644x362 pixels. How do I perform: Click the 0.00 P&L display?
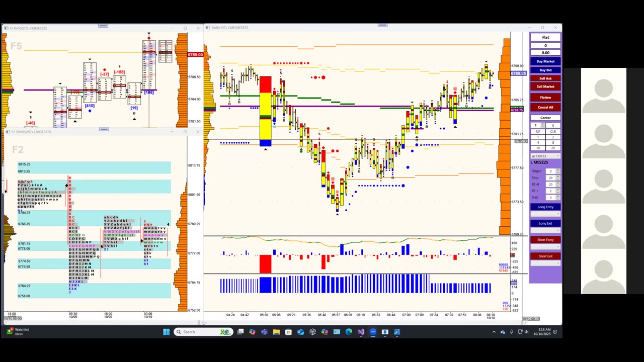[x=545, y=53]
